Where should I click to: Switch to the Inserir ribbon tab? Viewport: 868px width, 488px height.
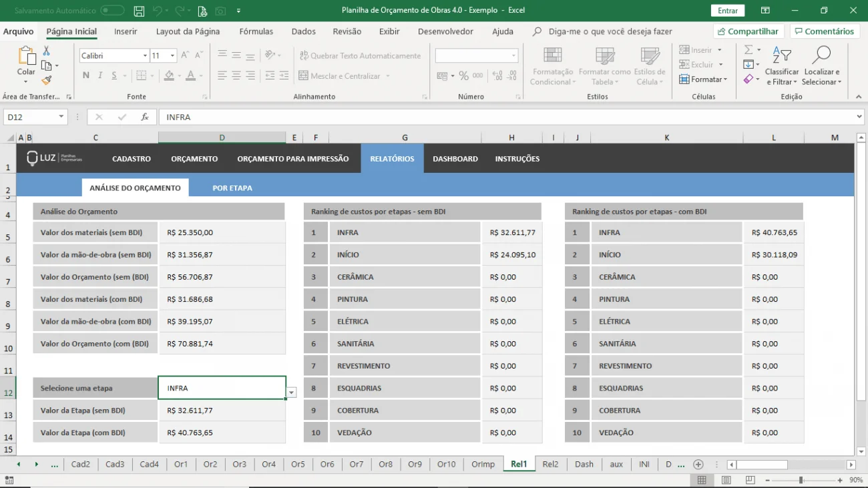point(126,31)
